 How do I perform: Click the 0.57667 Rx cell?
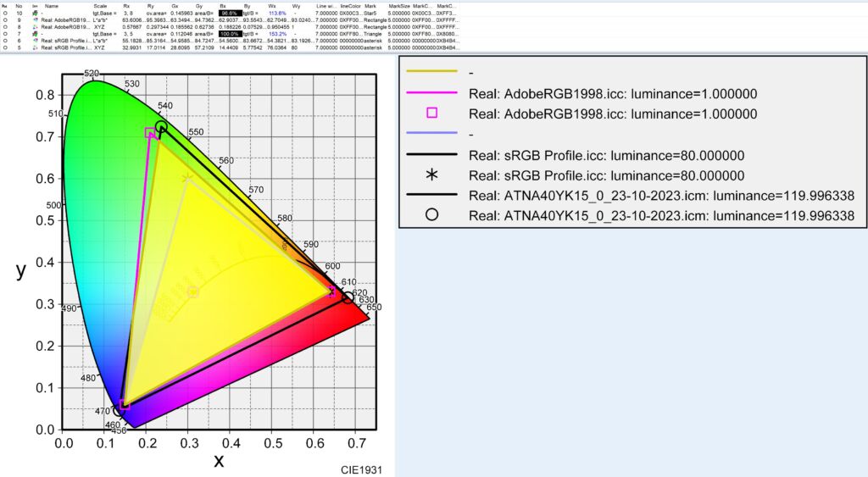(131, 26)
